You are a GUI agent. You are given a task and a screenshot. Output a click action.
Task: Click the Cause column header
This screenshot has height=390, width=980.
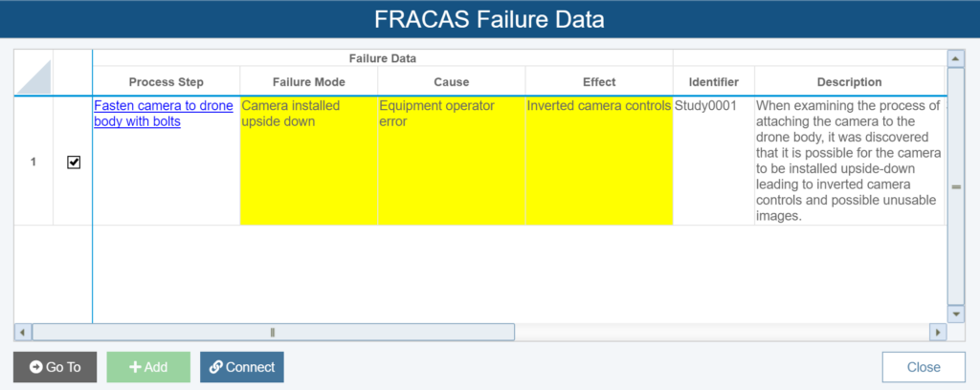coord(452,82)
